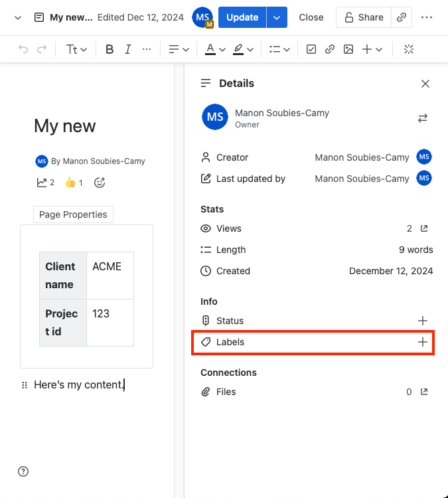This screenshot has height=498, width=448.
Task: Click the Update button
Action: [242, 17]
